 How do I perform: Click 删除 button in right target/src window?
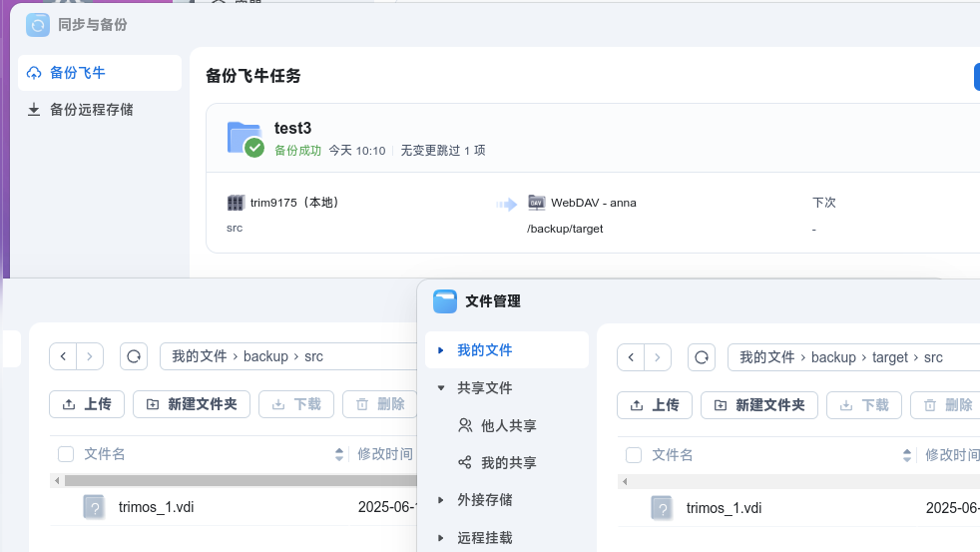click(x=946, y=405)
